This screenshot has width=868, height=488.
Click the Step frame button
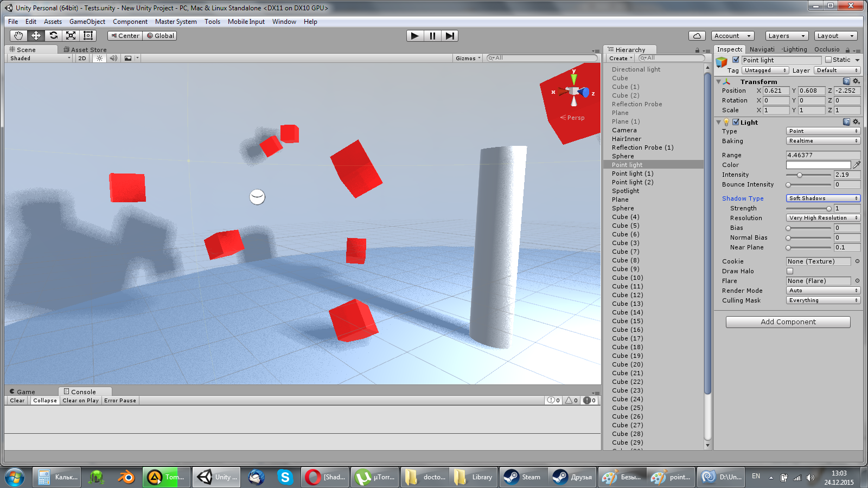(x=450, y=36)
